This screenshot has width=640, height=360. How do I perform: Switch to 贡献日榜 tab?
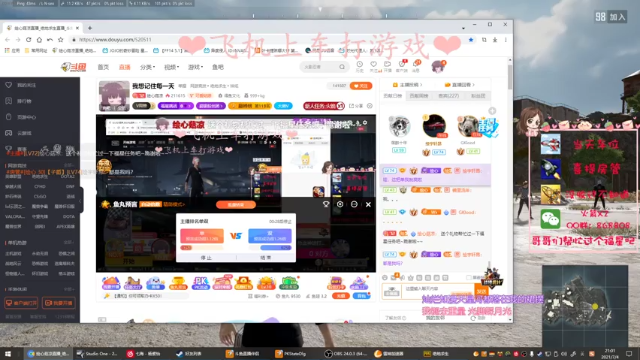point(393,96)
